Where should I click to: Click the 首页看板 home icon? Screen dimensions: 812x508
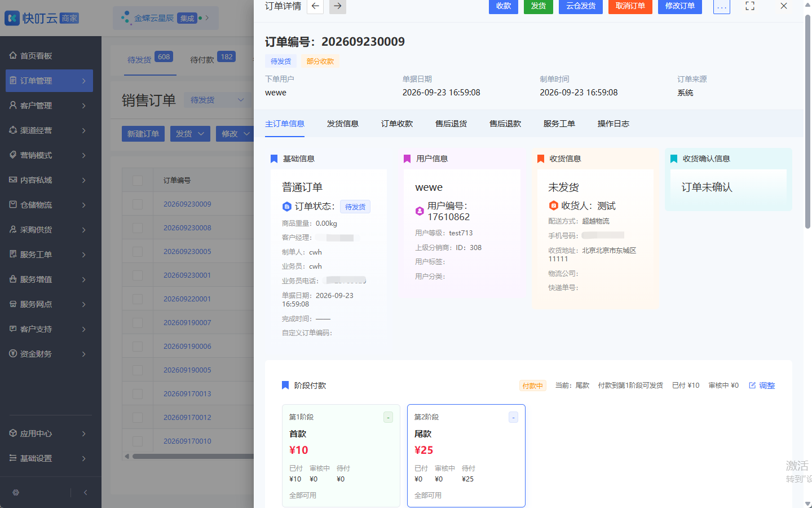click(13, 55)
